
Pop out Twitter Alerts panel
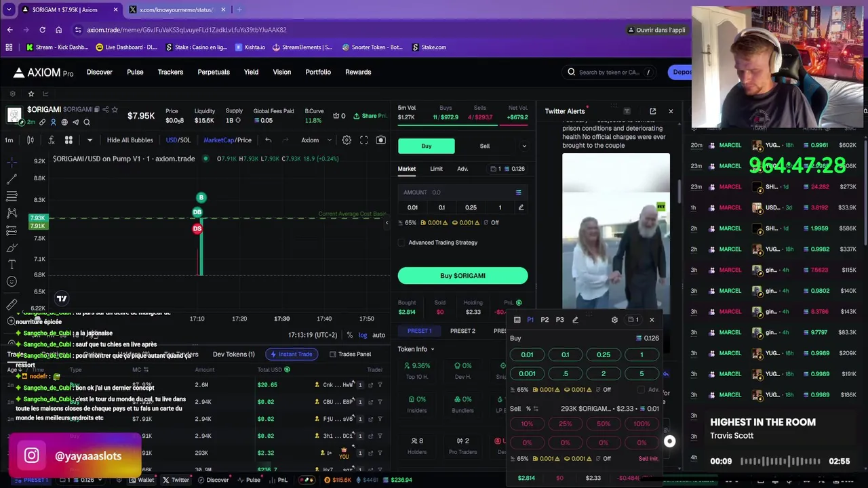(652, 111)
